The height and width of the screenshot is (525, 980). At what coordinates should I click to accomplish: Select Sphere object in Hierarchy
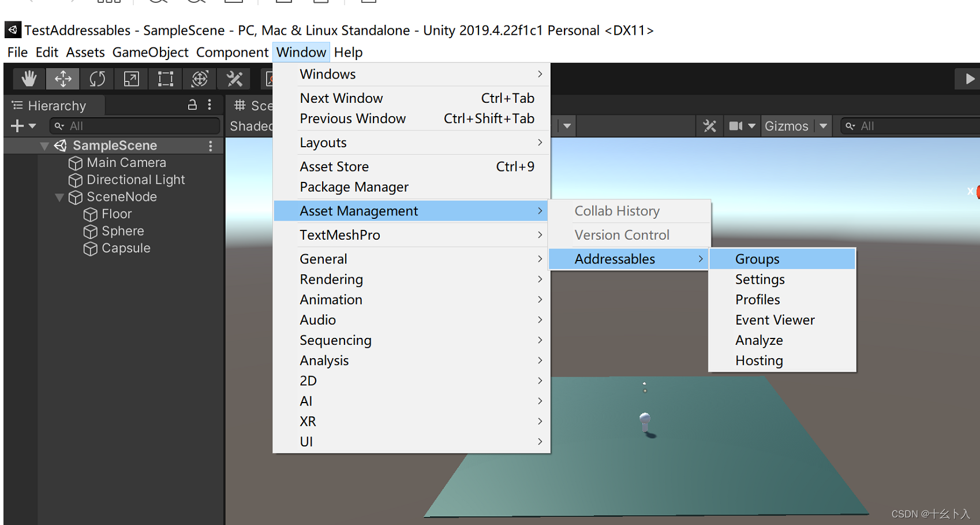pyautogui.click(x=123, y=231)
